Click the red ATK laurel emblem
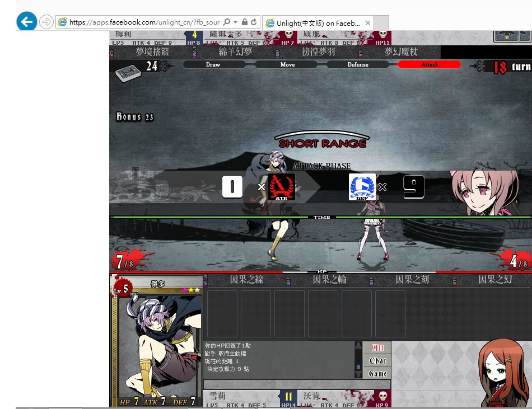Screen dimensions: 532x409 click(x=282, y=187)
